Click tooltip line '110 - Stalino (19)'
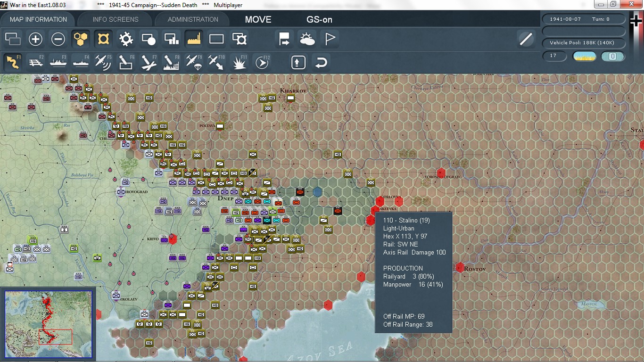644x362 pixels. tap(406, 220)
